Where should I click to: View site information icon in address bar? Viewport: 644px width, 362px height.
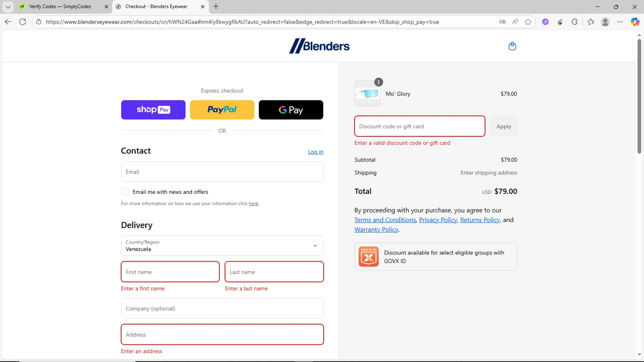point(39,21)
